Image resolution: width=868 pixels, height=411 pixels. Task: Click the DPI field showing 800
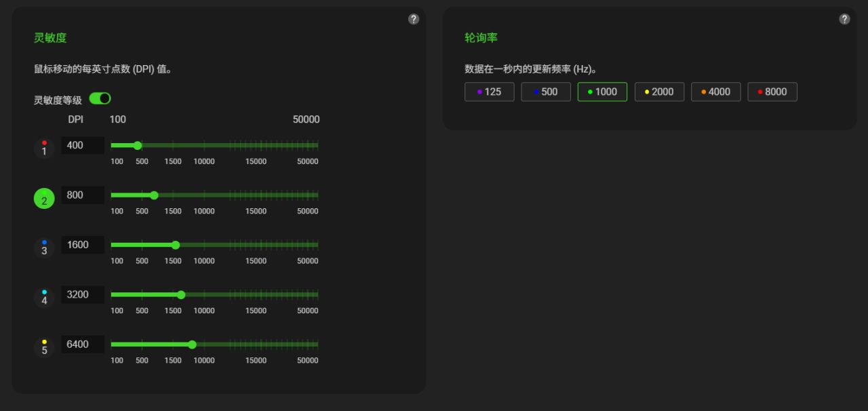[83, 195]
